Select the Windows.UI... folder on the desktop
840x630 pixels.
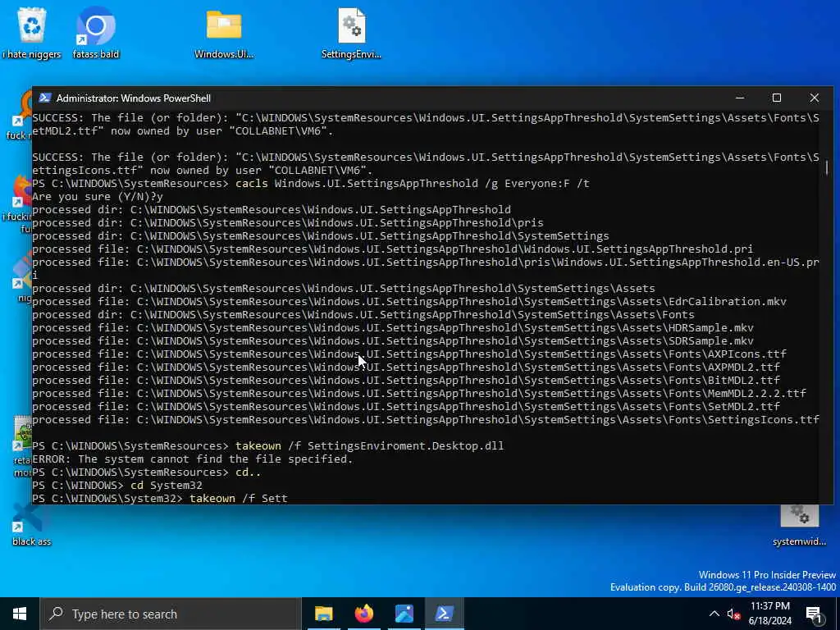point(224,32)
